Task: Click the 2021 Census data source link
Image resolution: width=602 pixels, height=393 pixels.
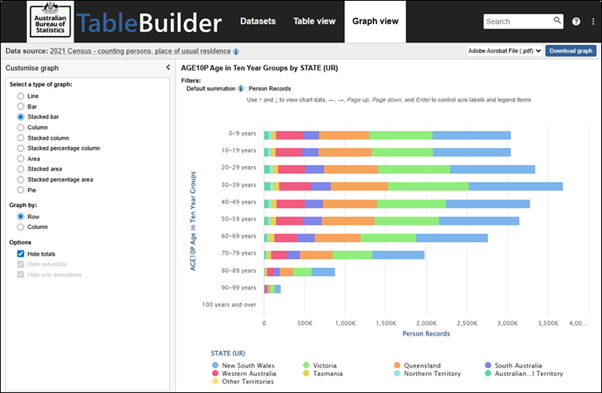Action: tap(140, 51)
